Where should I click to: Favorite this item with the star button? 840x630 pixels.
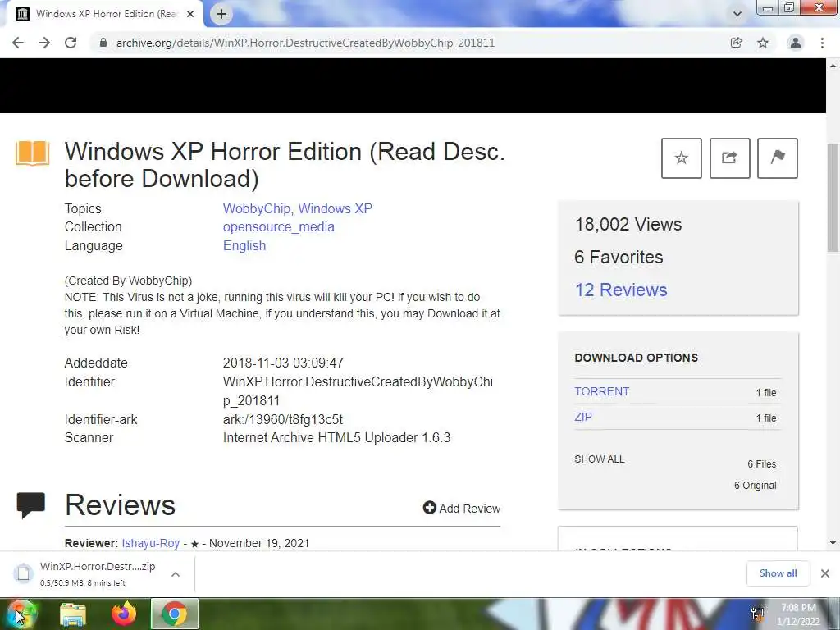pyautogui.click(x=682, y=158)
